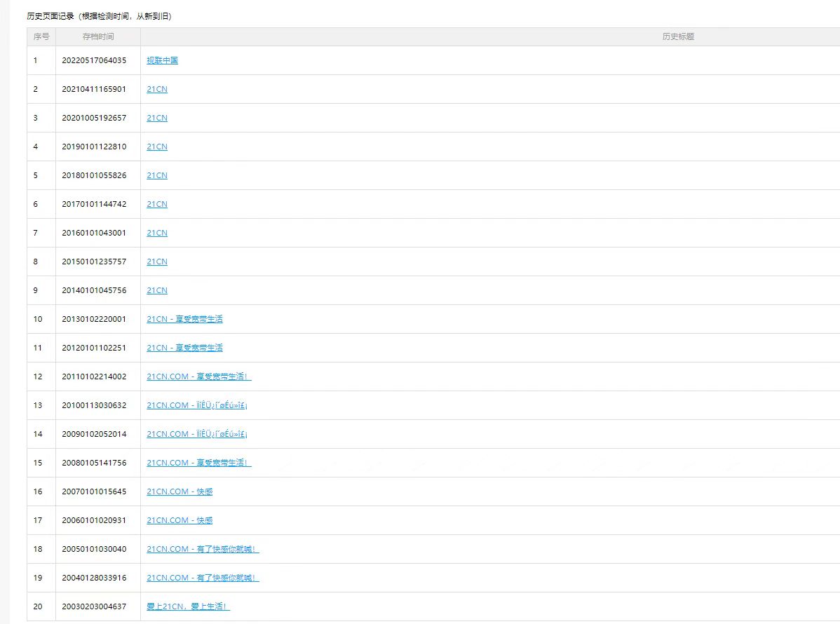Click sequence number 16 beside 20070101015645
Screen dimensions: 840x624
click(x=37, y=491)
